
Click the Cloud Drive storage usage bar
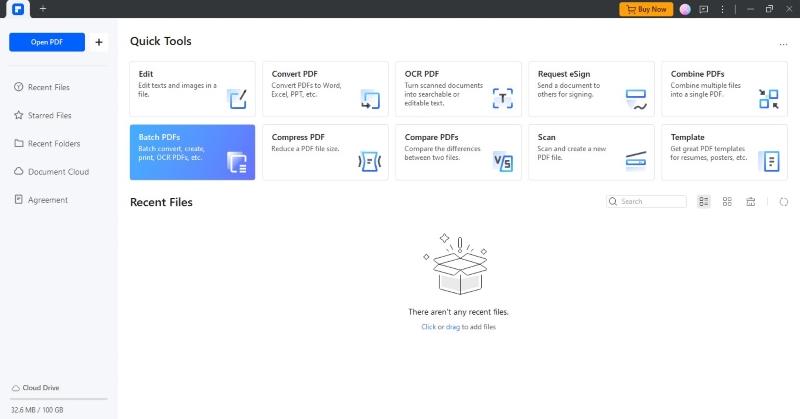pyautogui.click(x=58, y=399)
